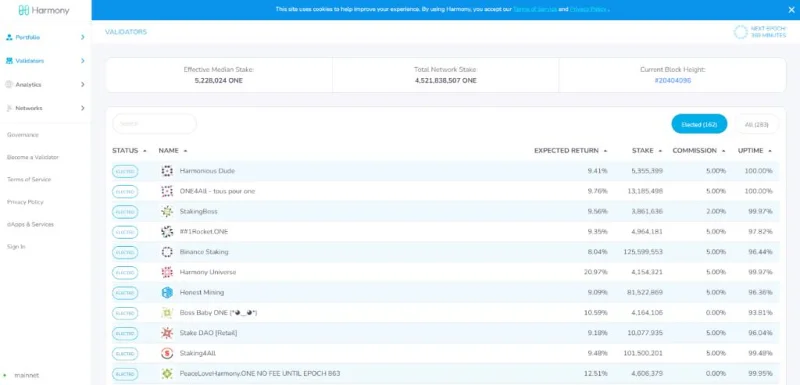Open current block height #20404096
Screen dimensions: 800x385
coord(672,81)
